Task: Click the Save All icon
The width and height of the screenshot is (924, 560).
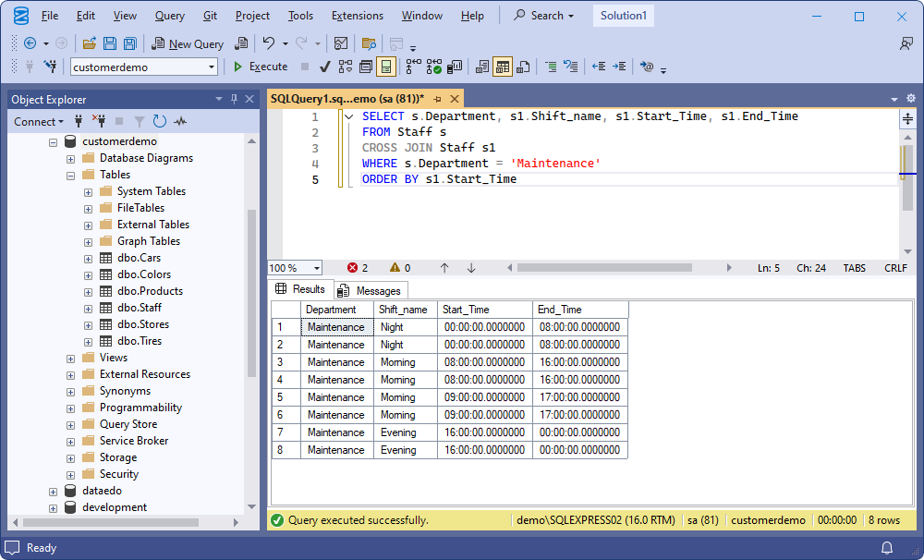Action: pyautogui.click(x=130, y=43)
